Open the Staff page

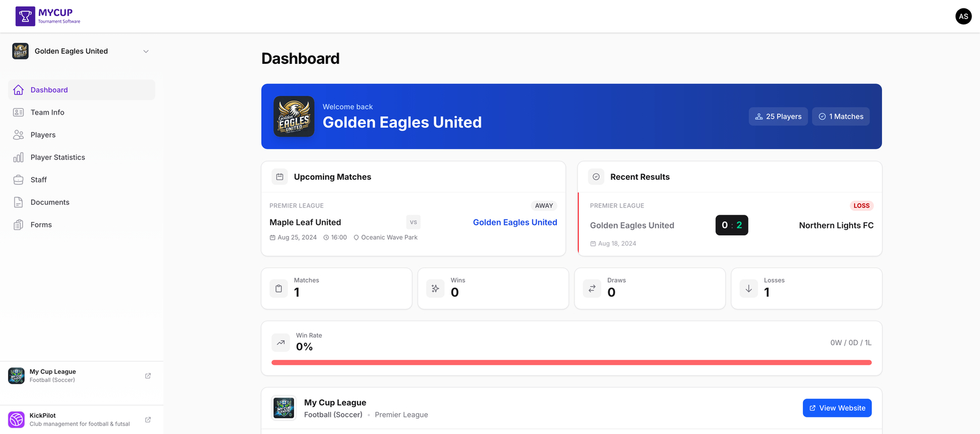click(x=81, y=180)
